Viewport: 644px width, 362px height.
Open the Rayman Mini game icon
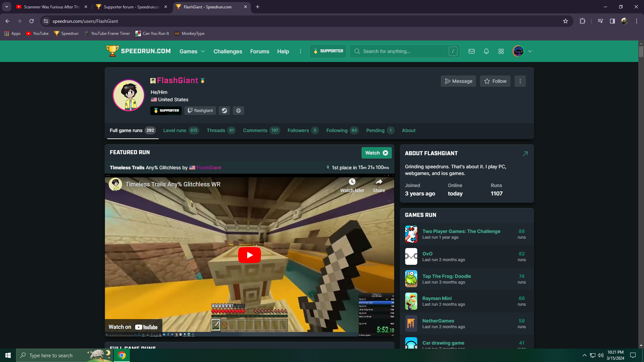[411, 301]
